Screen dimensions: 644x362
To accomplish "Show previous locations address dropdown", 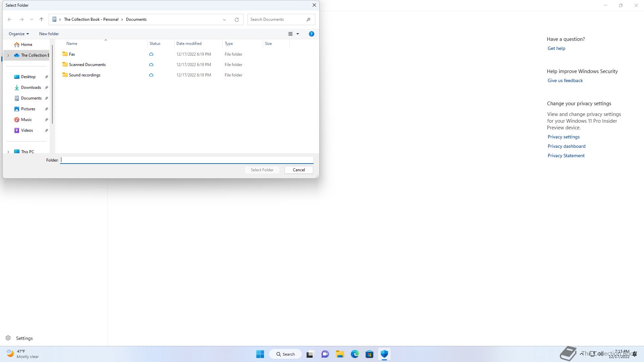I will coord(224,19).
